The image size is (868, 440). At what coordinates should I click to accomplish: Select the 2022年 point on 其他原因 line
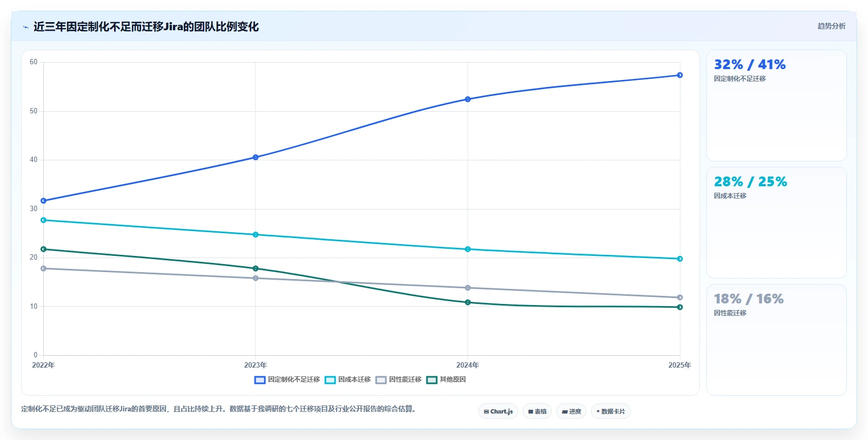44,249
